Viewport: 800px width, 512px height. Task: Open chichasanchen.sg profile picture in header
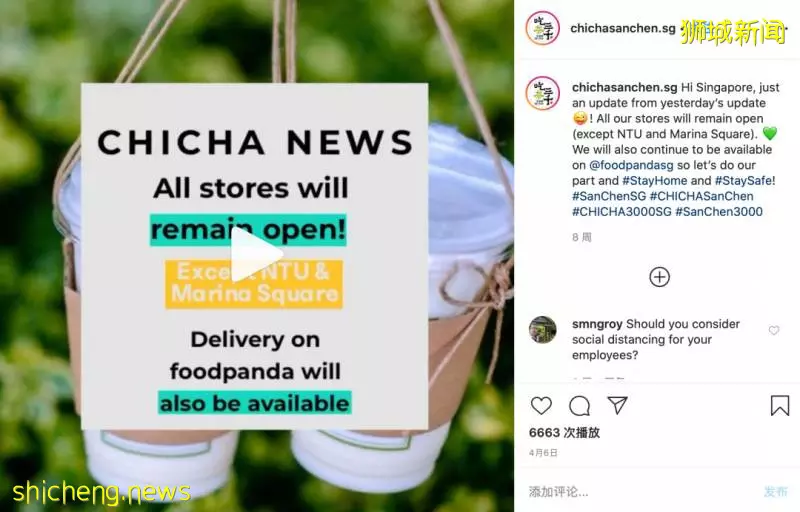click(542, 28)
